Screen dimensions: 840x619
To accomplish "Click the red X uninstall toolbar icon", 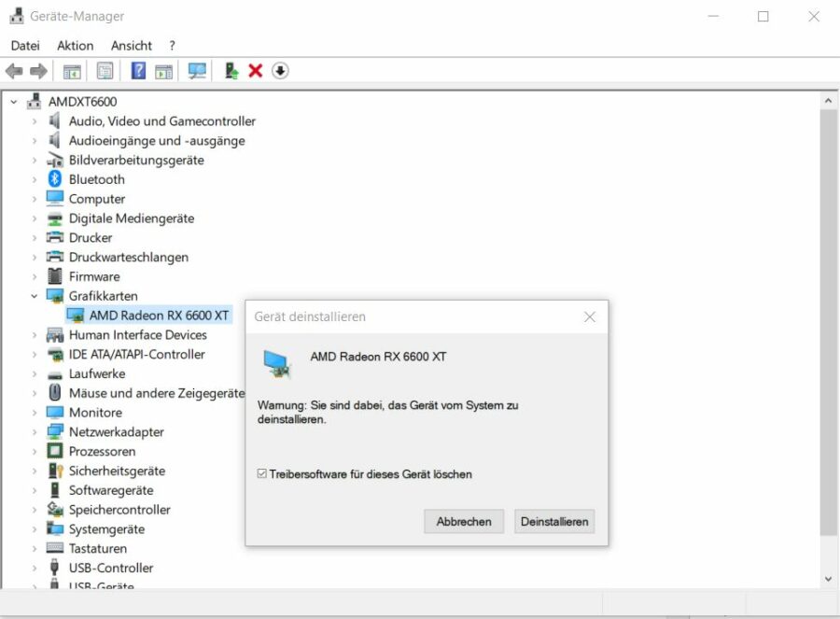I will (x=254, y=70).
